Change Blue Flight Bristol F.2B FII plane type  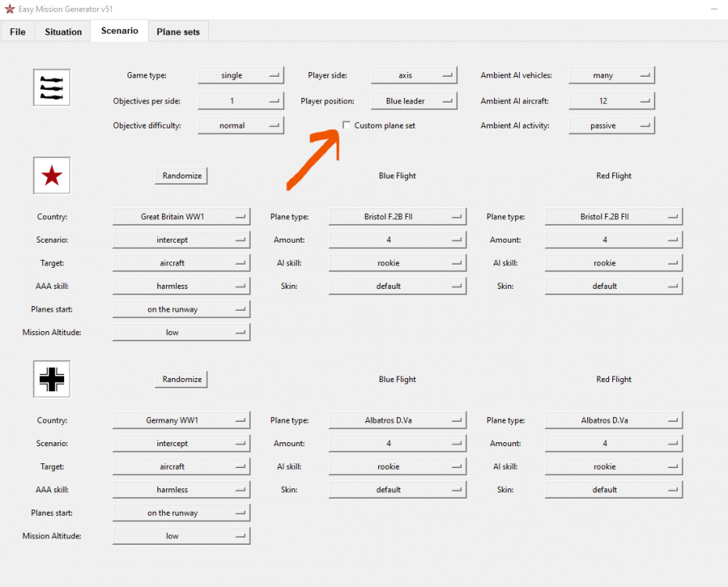397,217
